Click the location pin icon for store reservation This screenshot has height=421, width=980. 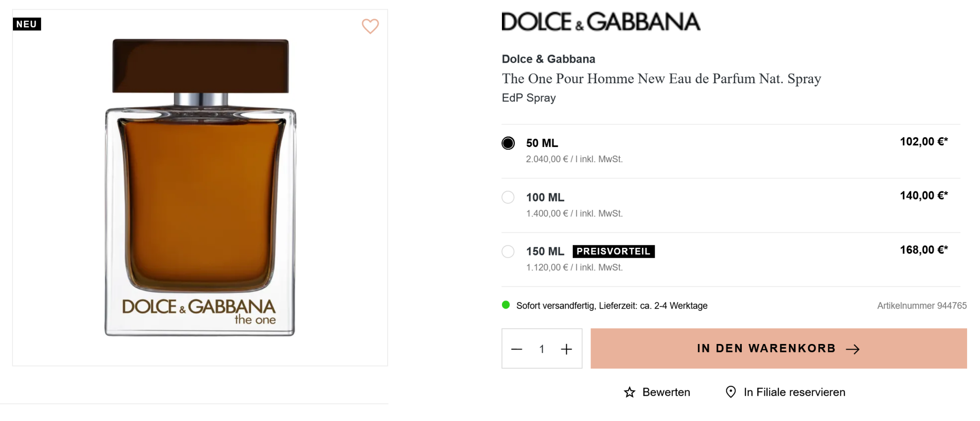(x=731, y=392)
